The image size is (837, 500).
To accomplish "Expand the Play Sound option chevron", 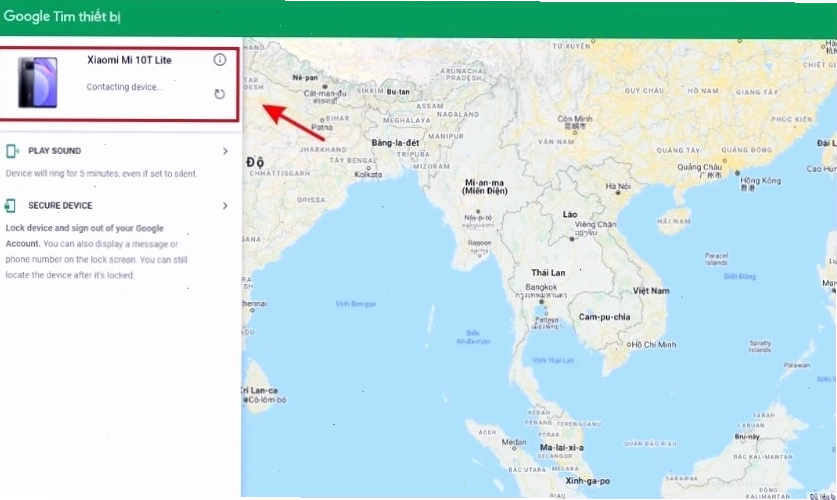I will tap(225, 152).
